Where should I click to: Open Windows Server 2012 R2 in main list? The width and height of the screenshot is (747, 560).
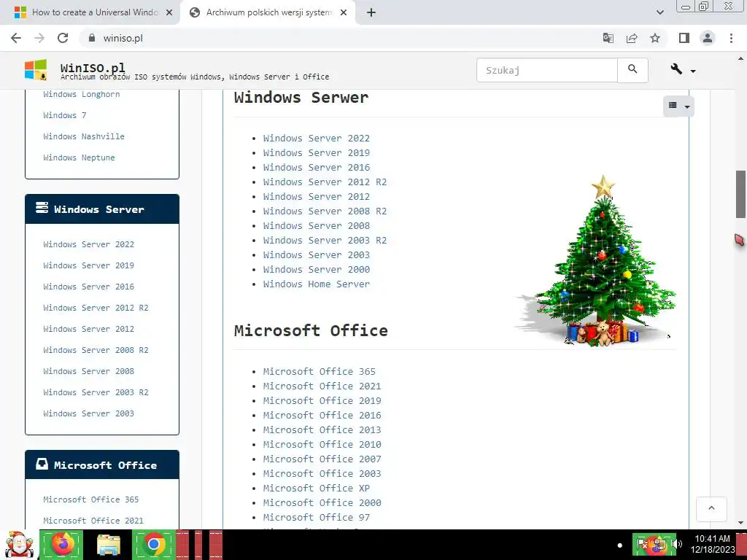coord(325,182)
